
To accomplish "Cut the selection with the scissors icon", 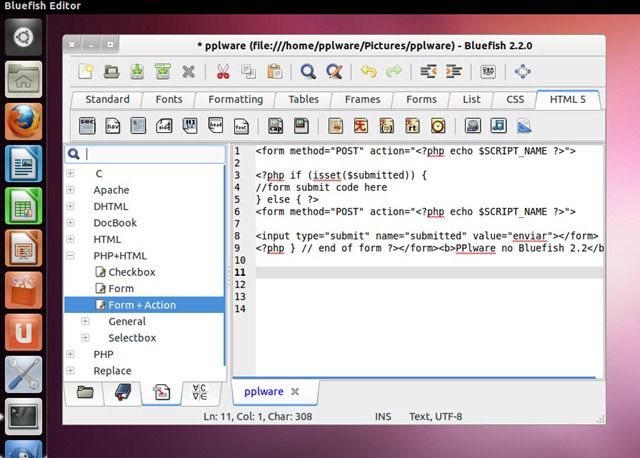I will click(x=223, y=71).
